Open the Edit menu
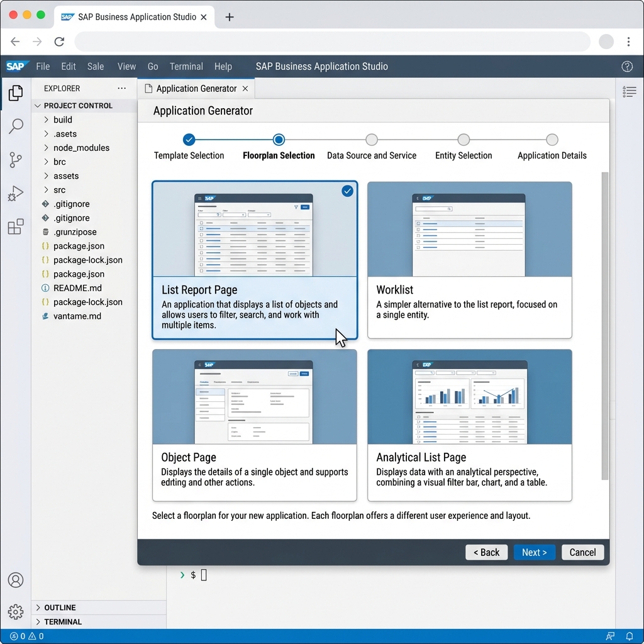 click(68, 66)
